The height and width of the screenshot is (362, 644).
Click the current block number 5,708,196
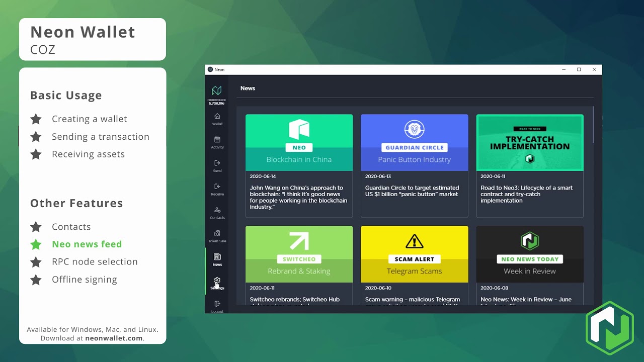point(217,103)
